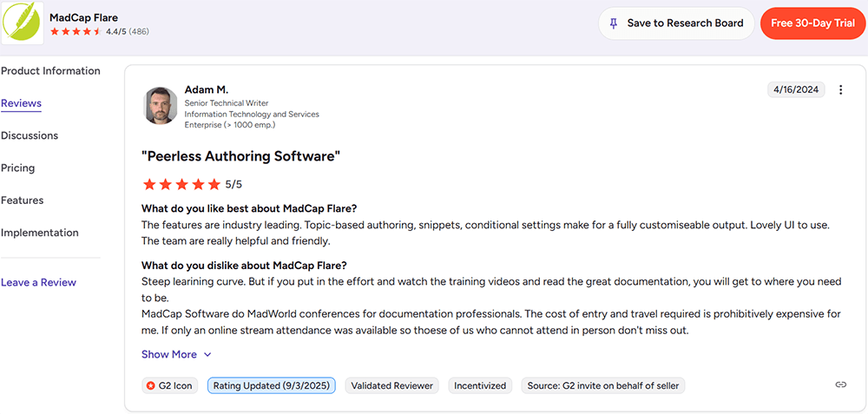Click MadCap Flare product name in header
Screen dimensions: 868x414
click(x=83, y=17)
